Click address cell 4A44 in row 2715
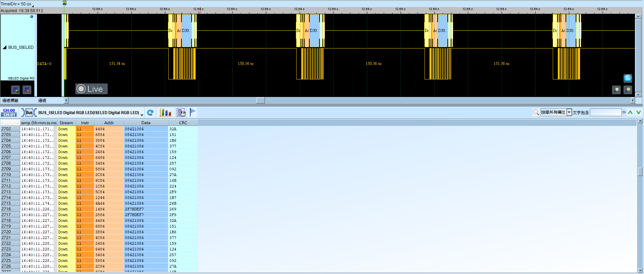This screenshot has height=274, width=644. tap(109, 203)
